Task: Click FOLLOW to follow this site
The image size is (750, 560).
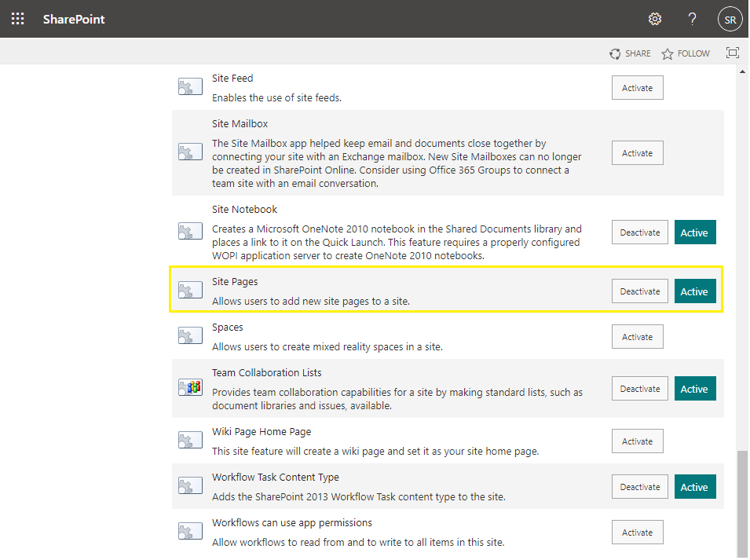Action: 685,53
